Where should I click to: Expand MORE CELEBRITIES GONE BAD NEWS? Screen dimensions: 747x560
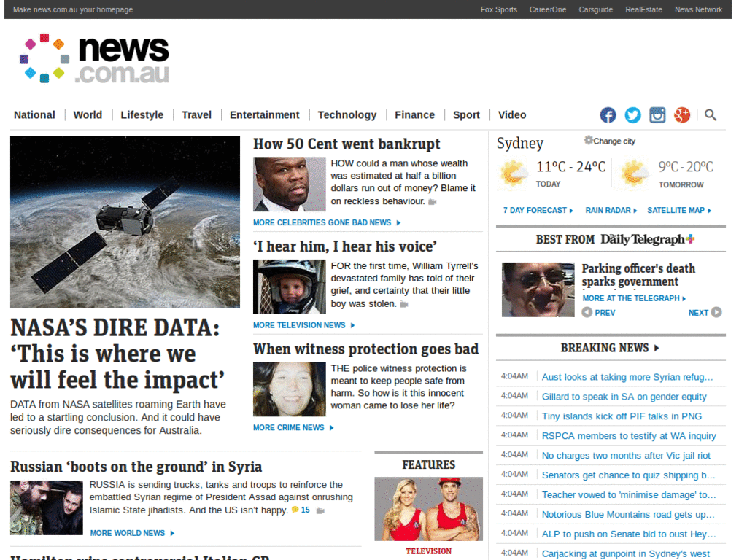coord(327,222)
